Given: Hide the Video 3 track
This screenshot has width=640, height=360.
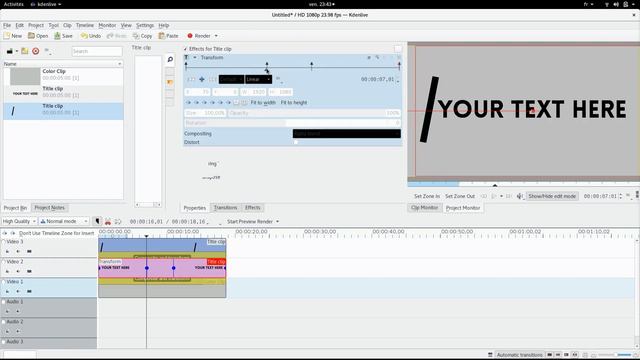Looking at the screenshot, I should (x=29, y=251).
